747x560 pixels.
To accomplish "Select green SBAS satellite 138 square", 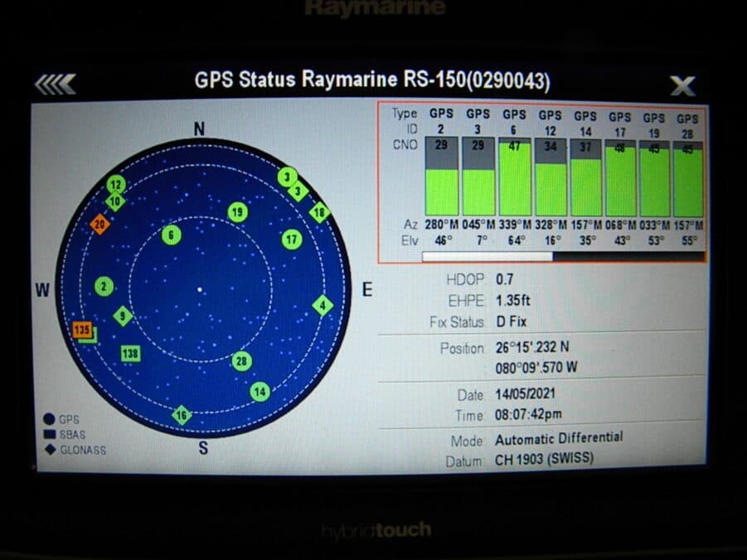I will [130, 354].
